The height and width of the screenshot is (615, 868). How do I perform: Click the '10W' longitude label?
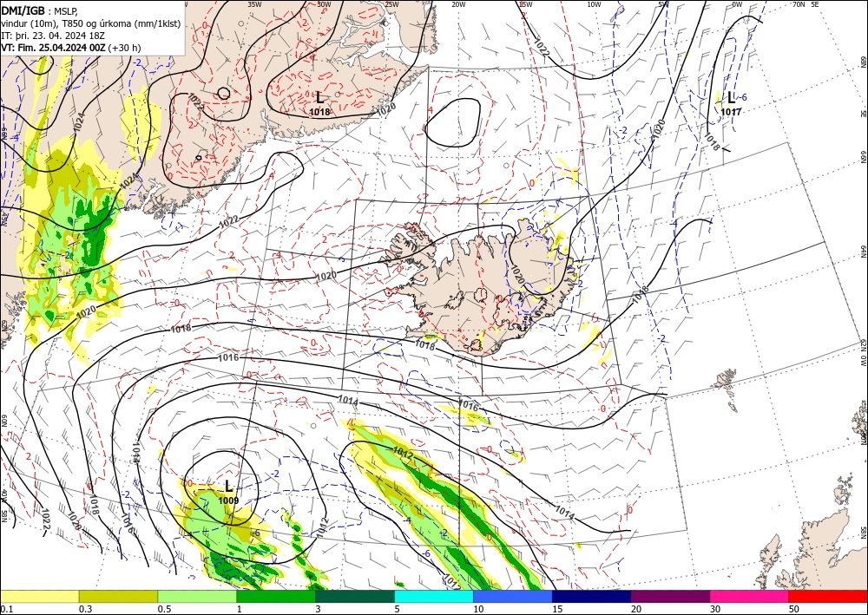[x=594, y=4]
